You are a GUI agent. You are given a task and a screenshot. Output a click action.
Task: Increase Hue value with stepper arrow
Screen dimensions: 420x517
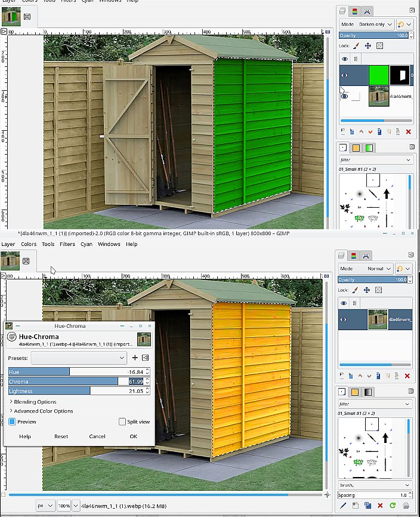[147, 370]
